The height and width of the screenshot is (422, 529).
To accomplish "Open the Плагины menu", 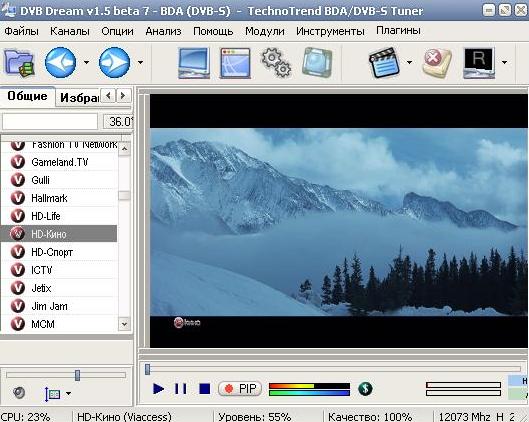I will click(398, 31).
